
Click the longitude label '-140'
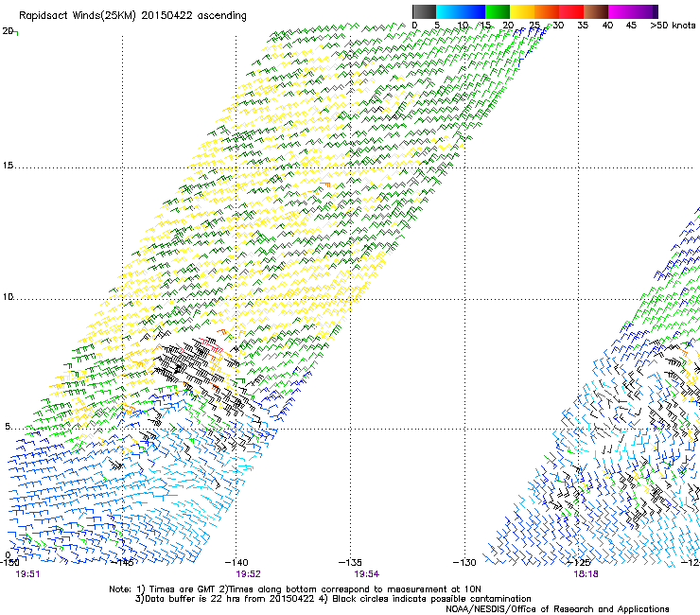pos(236,563)
